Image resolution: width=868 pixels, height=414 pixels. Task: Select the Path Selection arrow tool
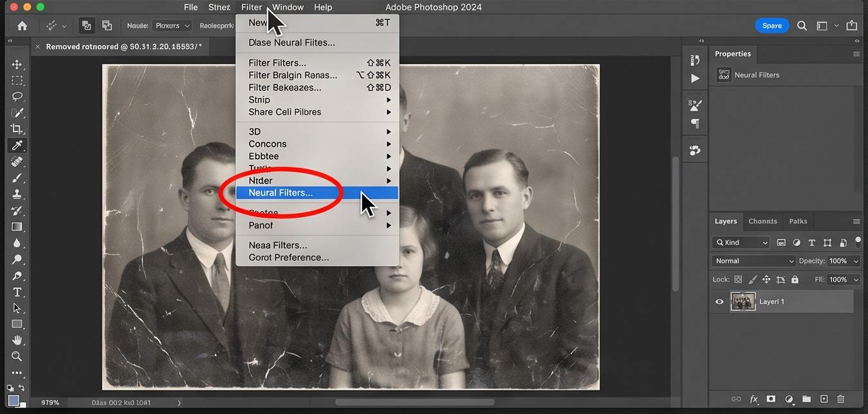click(17, 308)
